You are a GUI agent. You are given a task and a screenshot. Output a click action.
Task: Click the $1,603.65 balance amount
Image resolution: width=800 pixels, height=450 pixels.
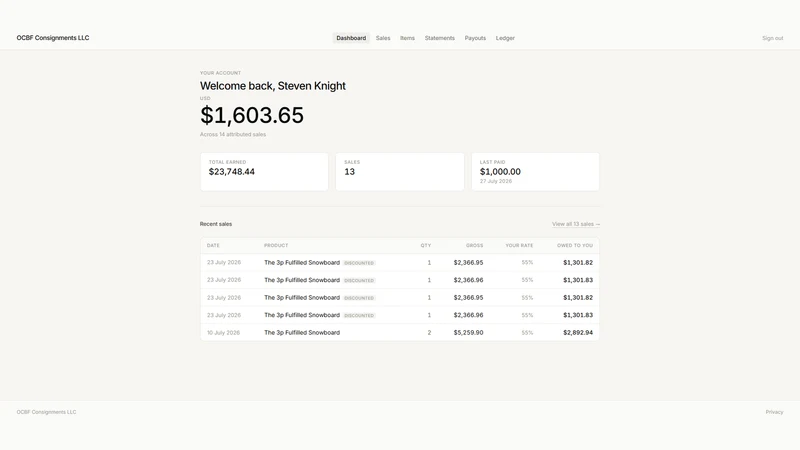(252, 115)
